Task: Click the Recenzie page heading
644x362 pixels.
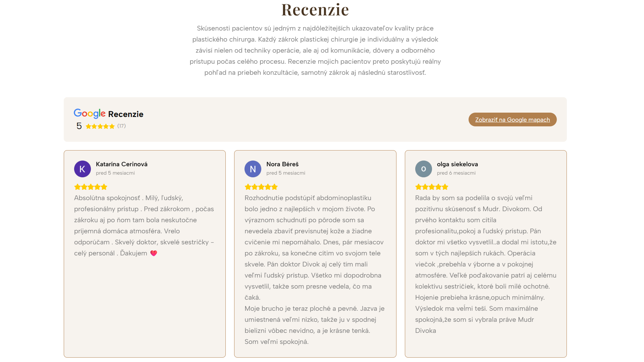Action: point(315,9)
